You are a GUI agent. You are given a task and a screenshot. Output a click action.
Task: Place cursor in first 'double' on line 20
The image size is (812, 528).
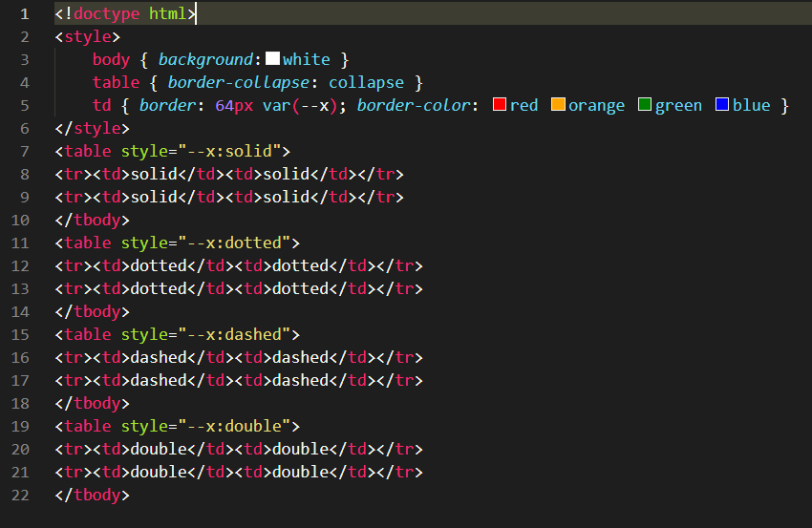159,449
